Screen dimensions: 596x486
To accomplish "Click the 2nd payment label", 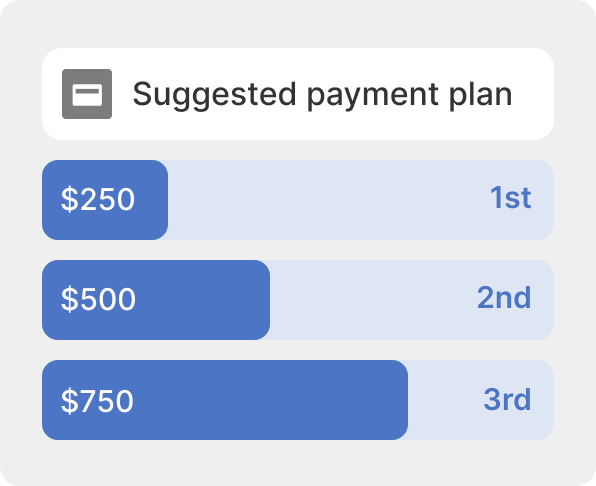I will click(x=504, y=298).
